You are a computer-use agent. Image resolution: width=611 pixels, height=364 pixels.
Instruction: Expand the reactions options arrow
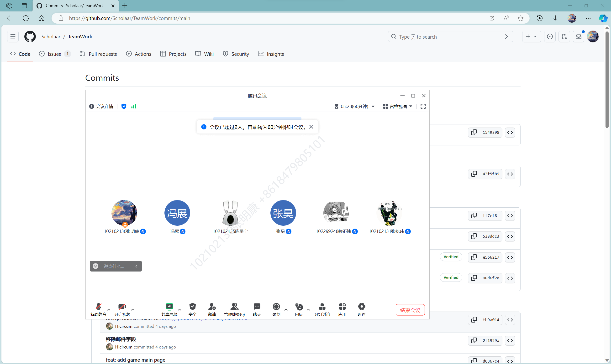coord(308,310)
